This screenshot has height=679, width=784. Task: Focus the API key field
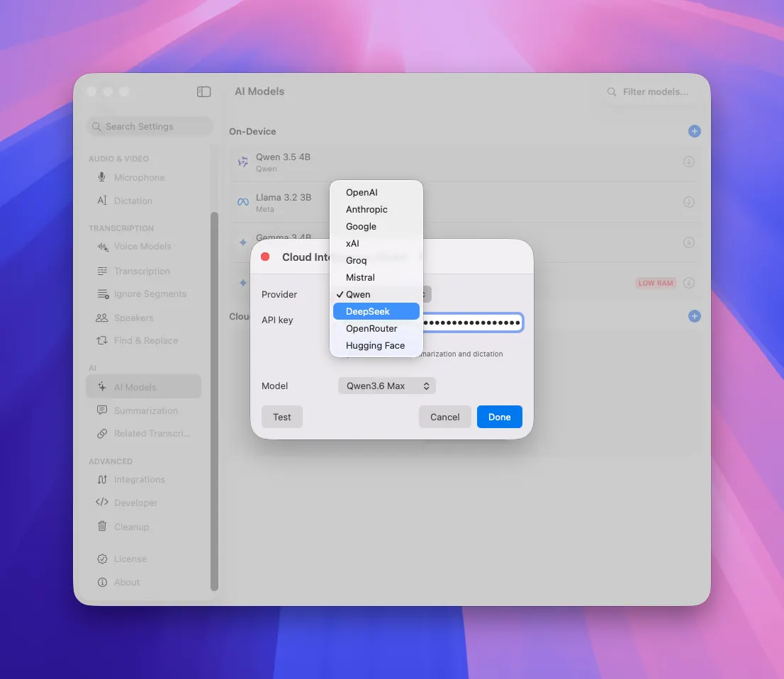(x=473, y=322)
